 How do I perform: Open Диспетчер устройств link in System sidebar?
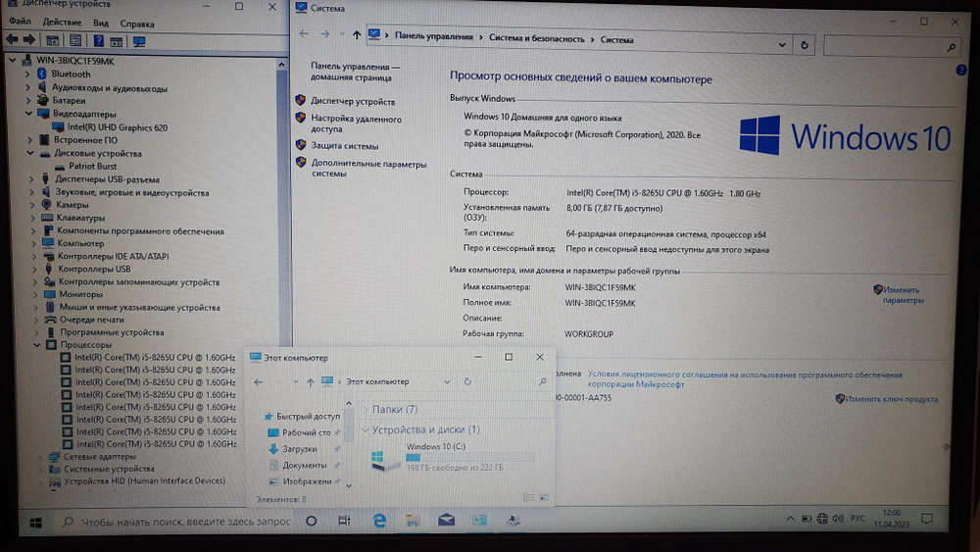click(353, 101)
